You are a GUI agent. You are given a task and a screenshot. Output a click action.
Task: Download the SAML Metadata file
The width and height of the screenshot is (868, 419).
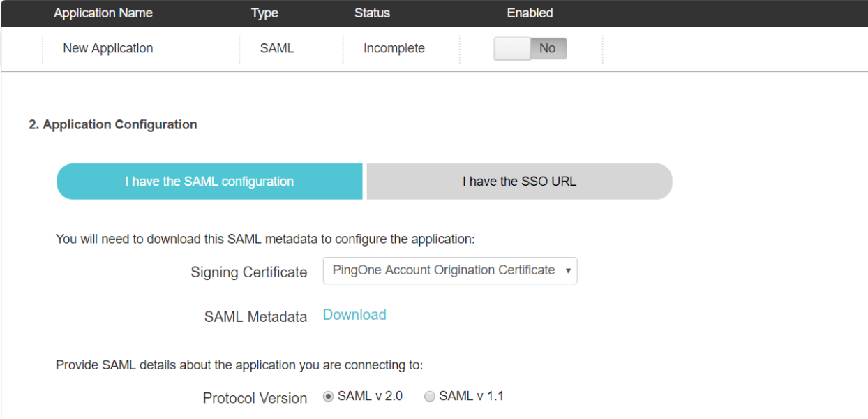[354, 315]
